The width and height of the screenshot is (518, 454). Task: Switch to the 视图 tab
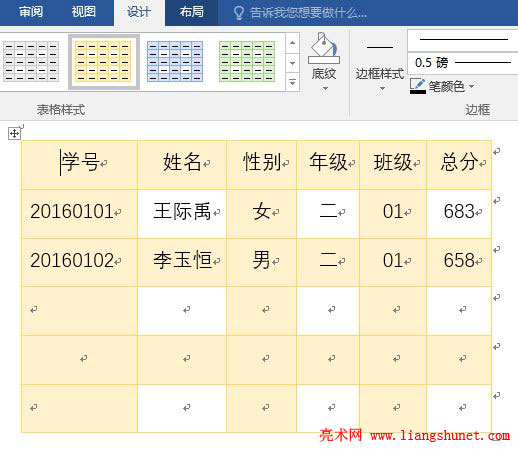coord(83,12)
